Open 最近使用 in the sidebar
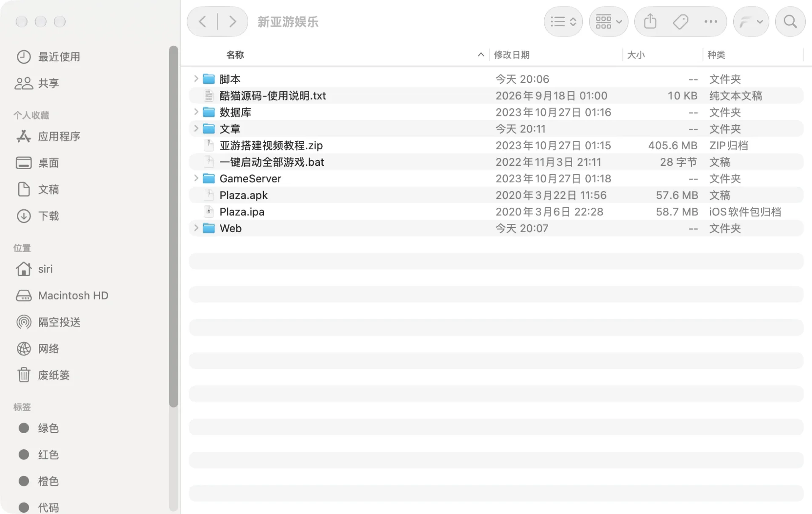 pos(48,57)
